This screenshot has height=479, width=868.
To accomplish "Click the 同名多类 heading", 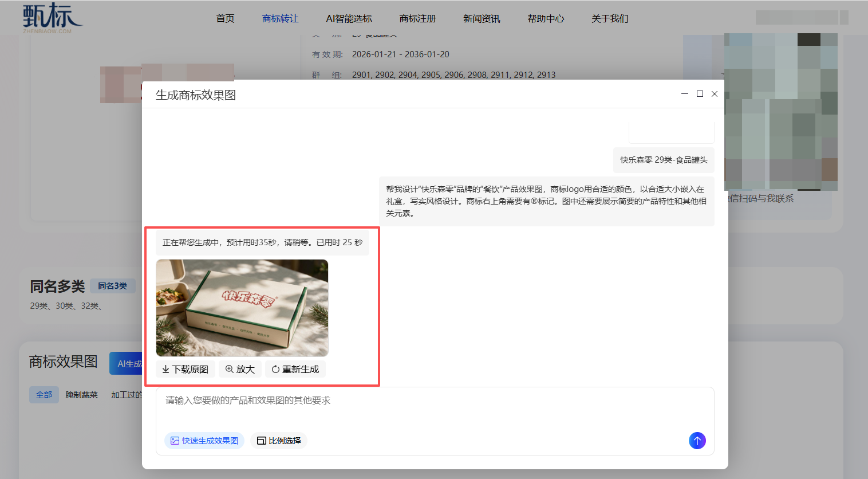I will (57, 286).
